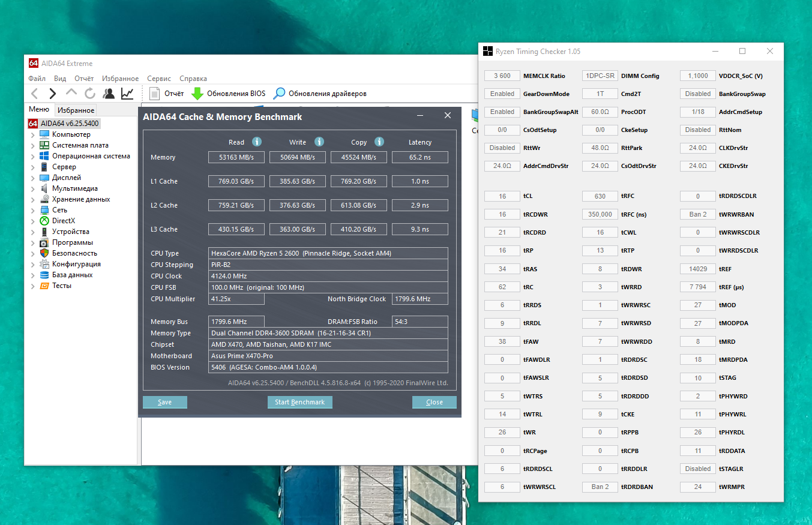The width and height of the screenshot is (812, 525).
Task: Click the Дисплей monitor icon in the tree
Action: pos(44,178)
